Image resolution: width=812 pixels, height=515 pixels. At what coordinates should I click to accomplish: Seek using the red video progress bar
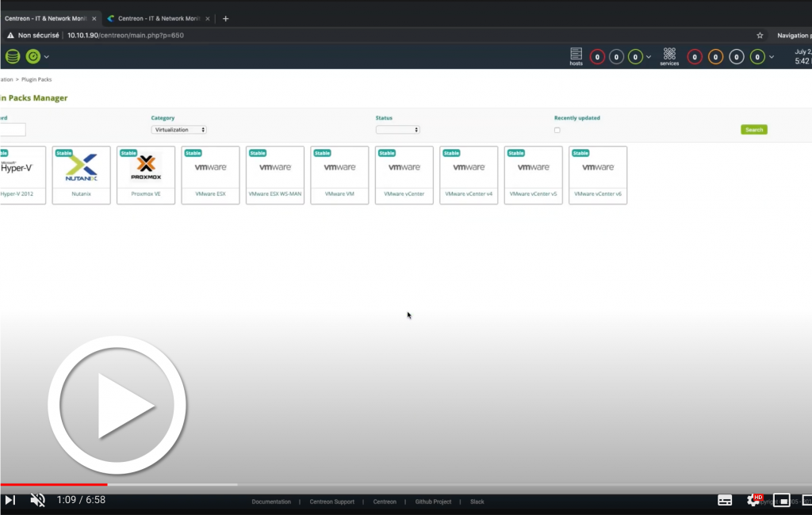[54, 484]
